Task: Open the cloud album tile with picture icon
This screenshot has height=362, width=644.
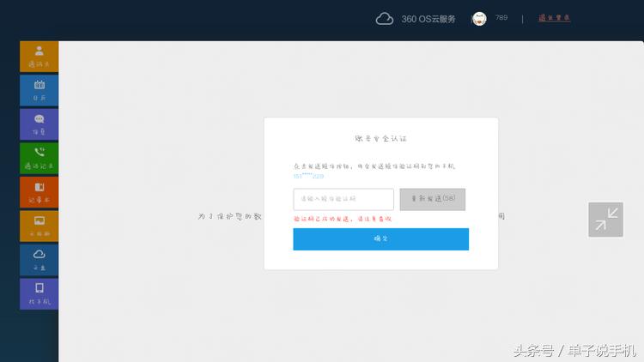Action: 39,226
